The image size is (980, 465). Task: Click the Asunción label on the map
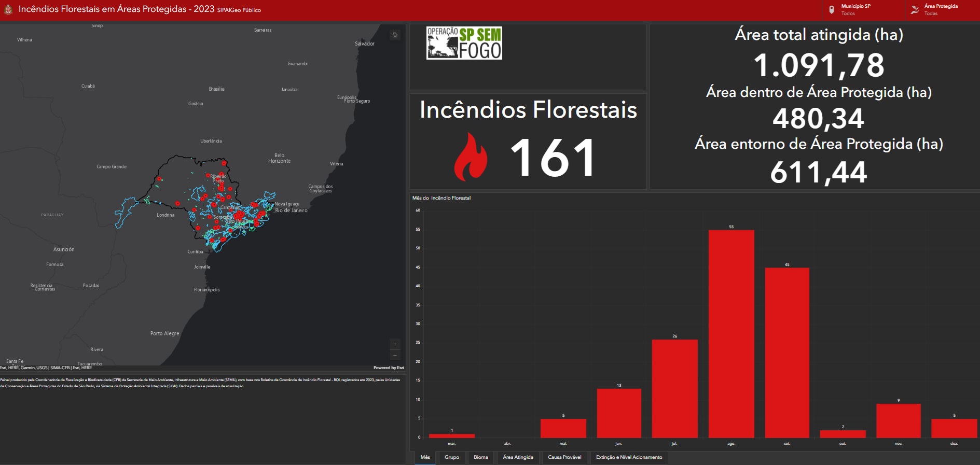64,249
